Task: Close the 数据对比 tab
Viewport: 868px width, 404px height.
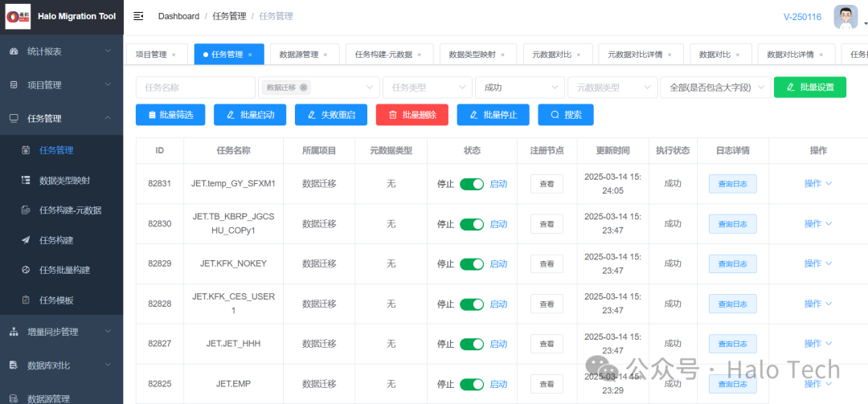Action: tap(738, 55)
